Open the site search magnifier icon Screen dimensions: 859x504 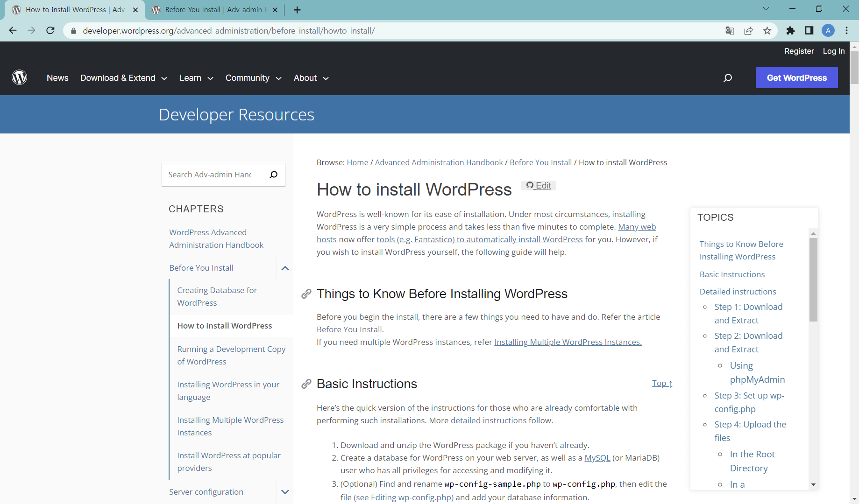[727, 78]
